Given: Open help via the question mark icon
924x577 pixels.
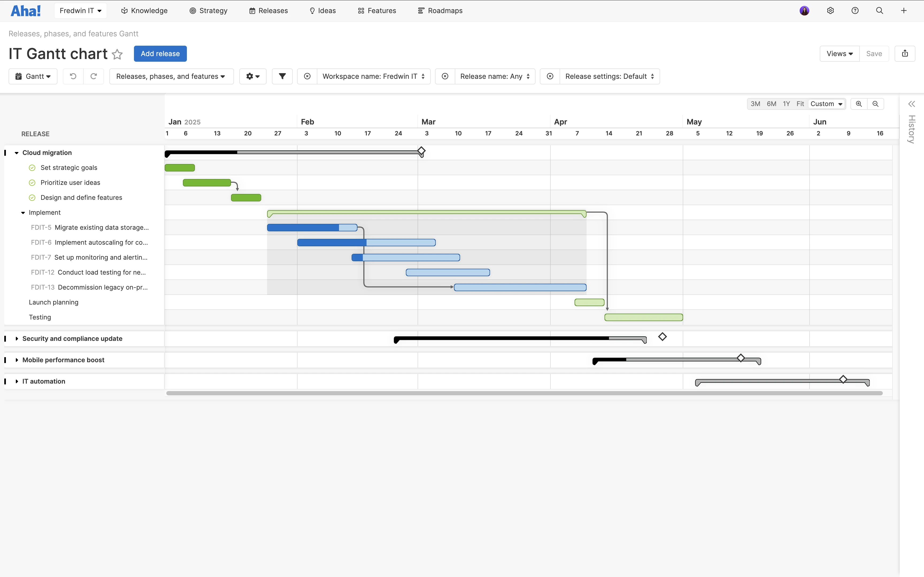Looking at the screenshot, I should point(855,10).
